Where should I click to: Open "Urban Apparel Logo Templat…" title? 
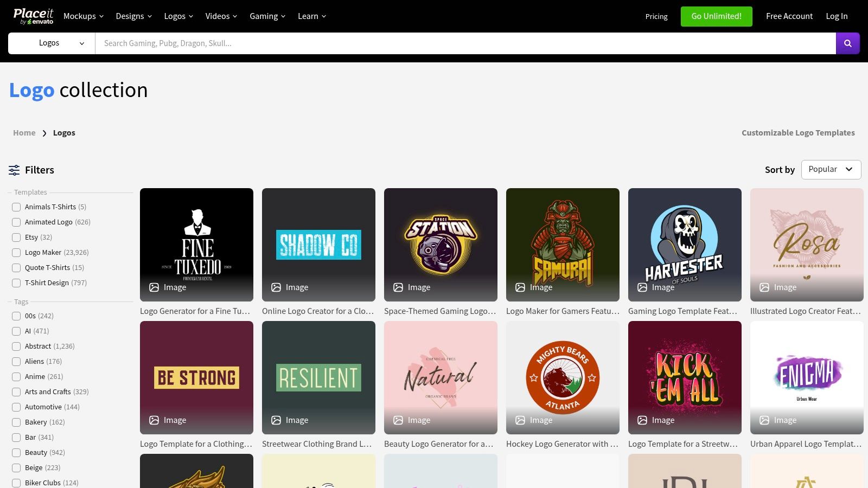[x=806, y=444]
